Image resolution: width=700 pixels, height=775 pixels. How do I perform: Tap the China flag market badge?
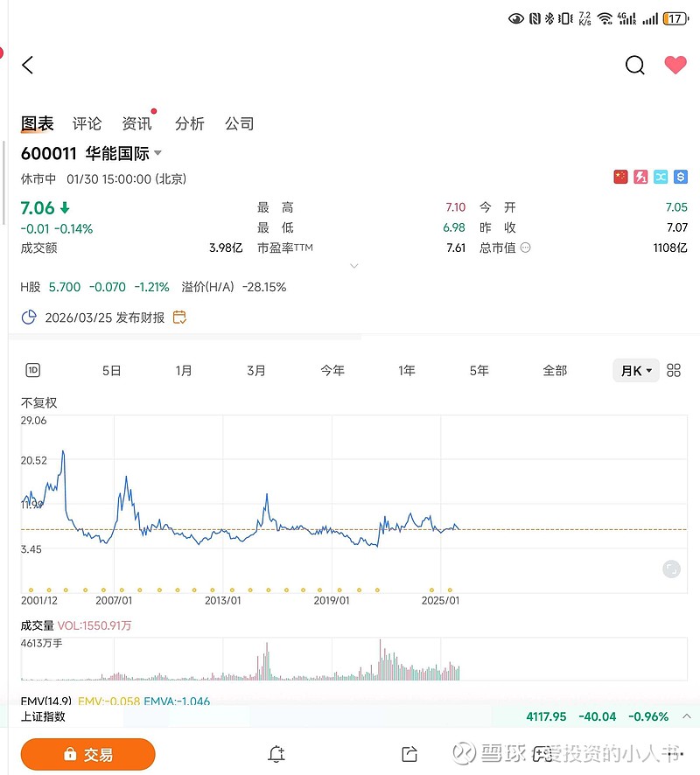tap(620, 177)
